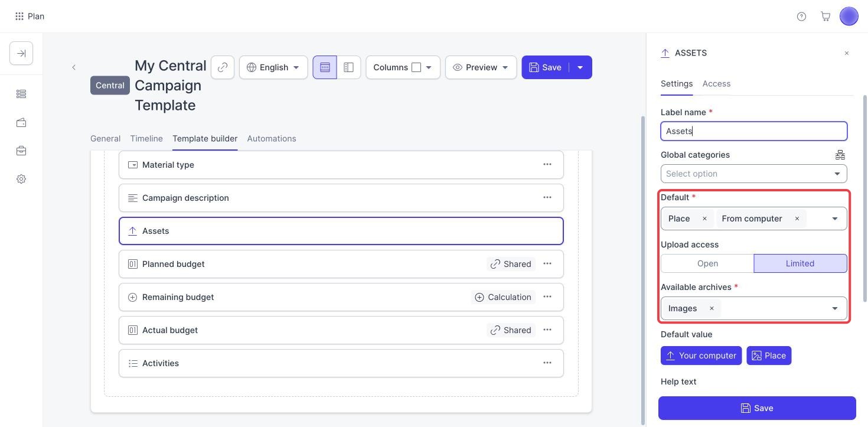Remove the From computer default chip
The width and height of the screenshot is (868, 427).
[797, 219]
